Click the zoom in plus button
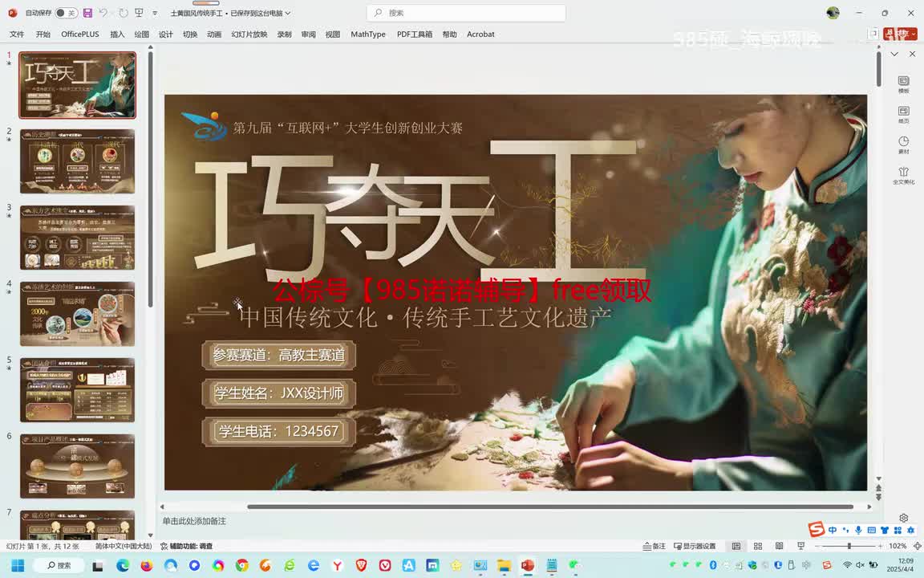 point(881,546)
